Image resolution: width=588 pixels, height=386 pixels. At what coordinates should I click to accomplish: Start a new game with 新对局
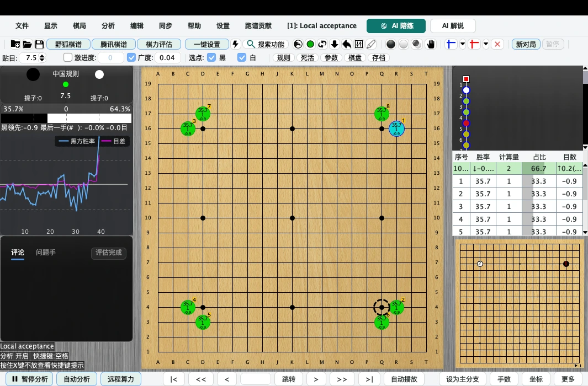click(x=526, y=44)
